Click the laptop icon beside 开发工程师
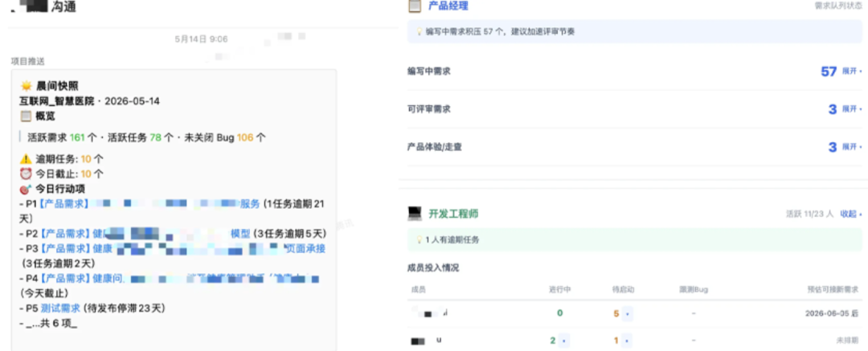 [x=415, y=213]
